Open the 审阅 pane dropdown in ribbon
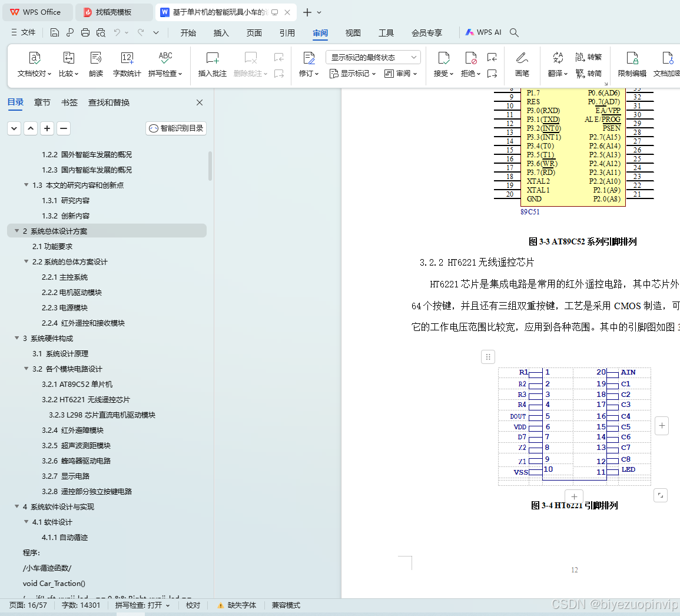Image resolution: width=680 pixels, height=616 pixels. click(401, 74)
